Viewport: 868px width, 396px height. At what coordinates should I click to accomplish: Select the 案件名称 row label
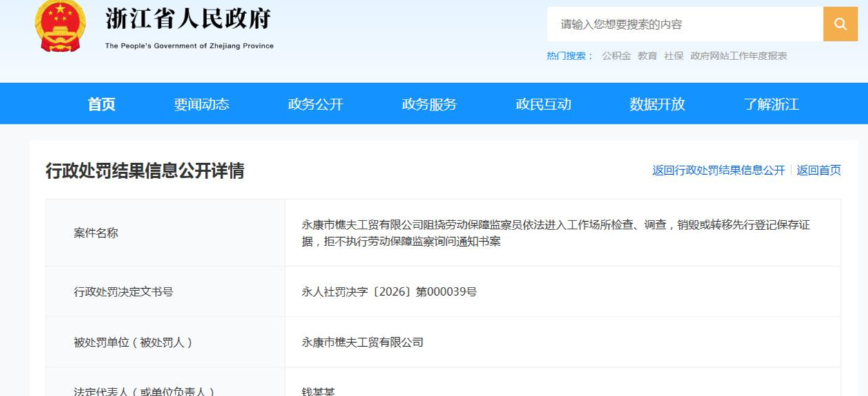pos(96,233)
